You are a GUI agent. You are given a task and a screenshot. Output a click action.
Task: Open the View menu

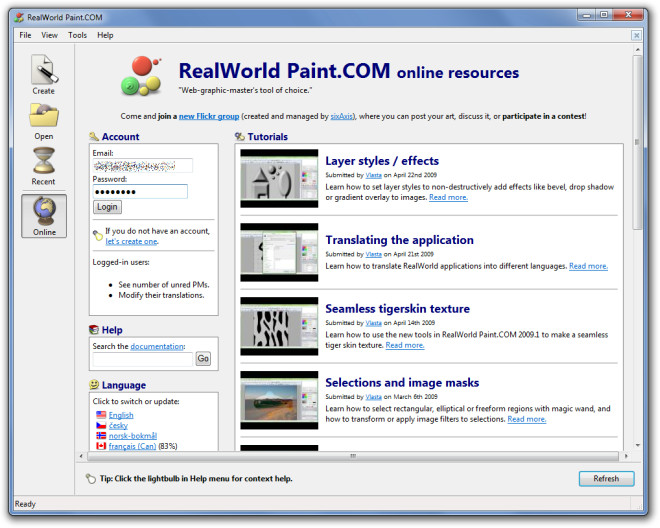[x=50, y=35]
